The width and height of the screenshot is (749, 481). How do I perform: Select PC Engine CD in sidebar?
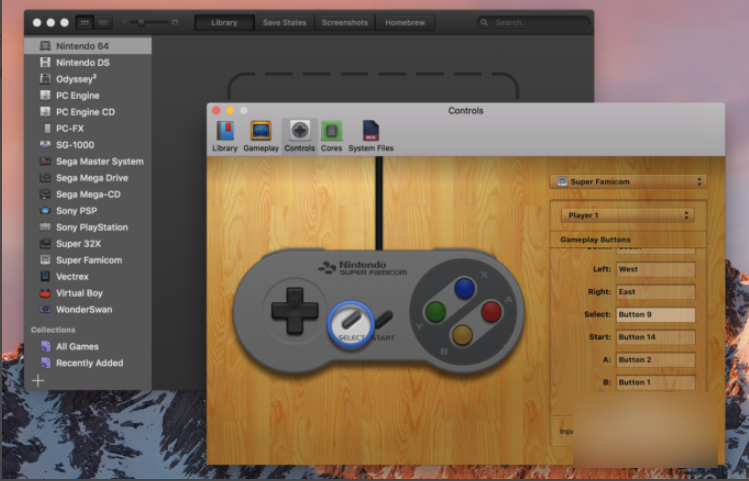coord(88,112)
